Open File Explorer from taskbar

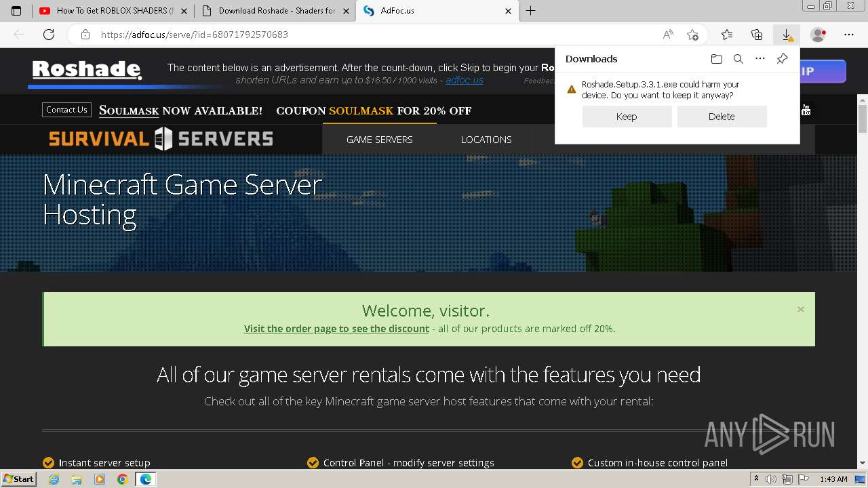77,479
